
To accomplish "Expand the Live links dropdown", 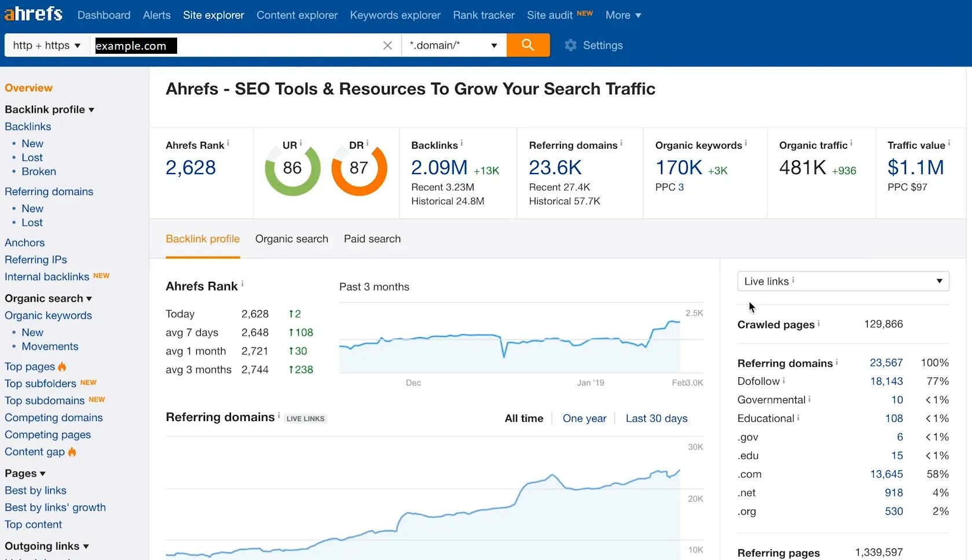I will pos(842,281).
